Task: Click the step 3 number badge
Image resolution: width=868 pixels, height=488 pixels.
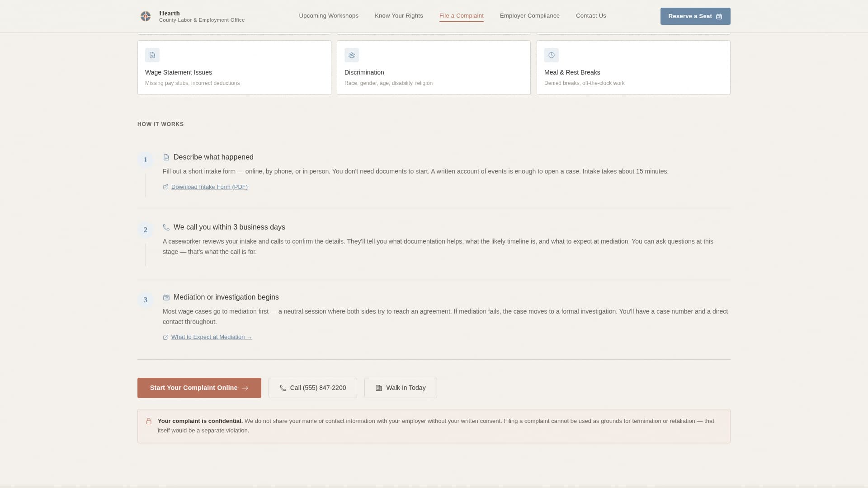Action: pyautogui.click(x=146, y=300)
